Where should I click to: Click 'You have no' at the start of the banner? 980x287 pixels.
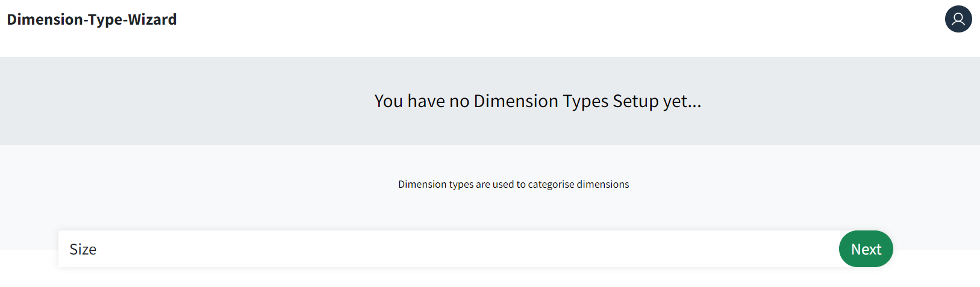(422, 101)
